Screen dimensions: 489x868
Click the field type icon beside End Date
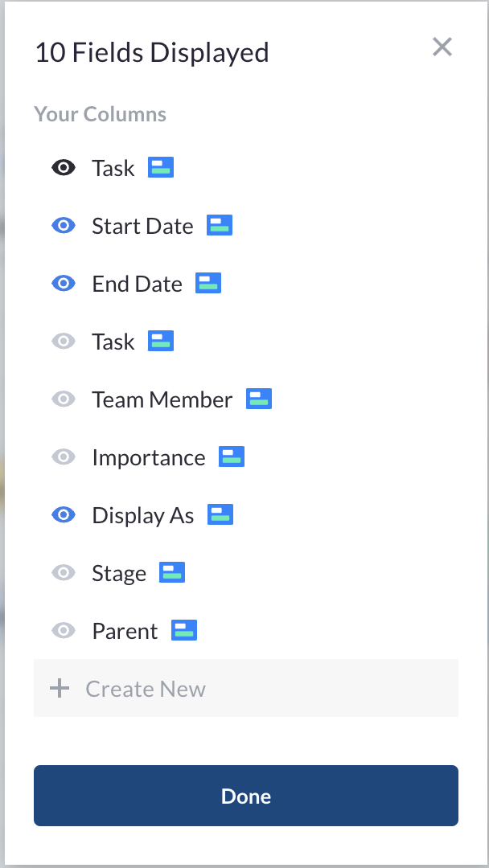(x=208, y=283)
